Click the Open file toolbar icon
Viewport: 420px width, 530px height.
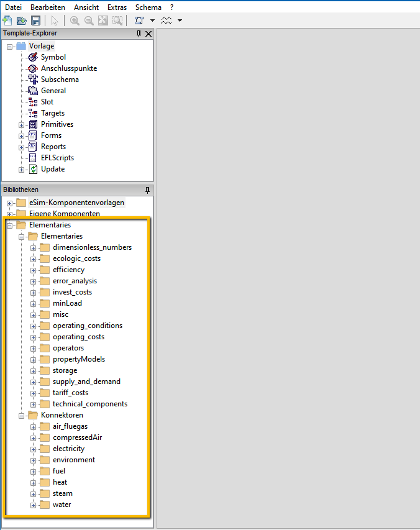[x=21, y=21]
